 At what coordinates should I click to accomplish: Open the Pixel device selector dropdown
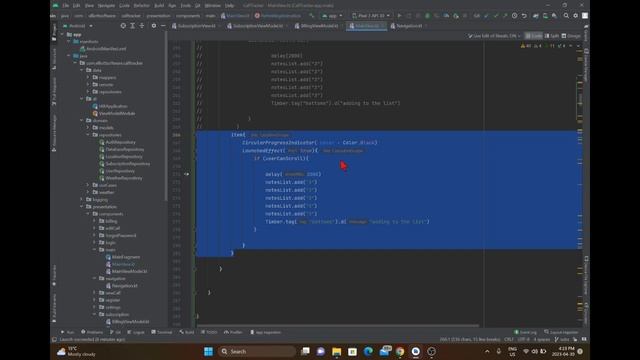pyautogui.click(x=371, y=16)
